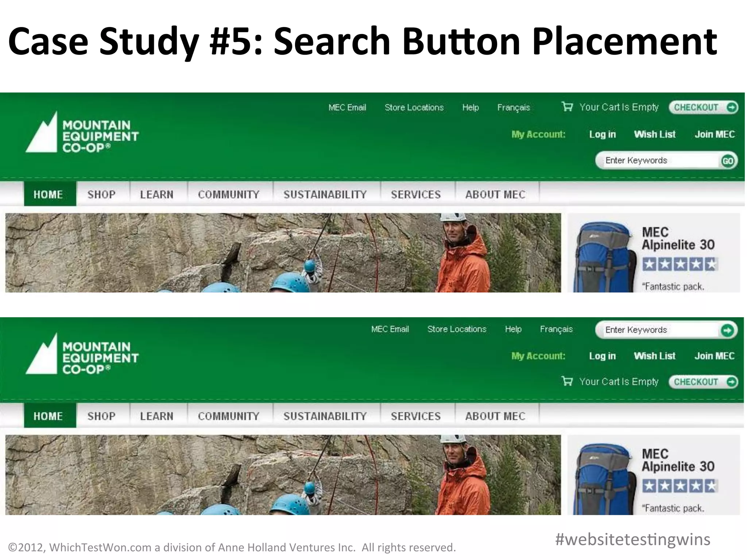Screen dimensions: 747x560
Task: Click the star rating in bottom product card
Action: point(680,486)
